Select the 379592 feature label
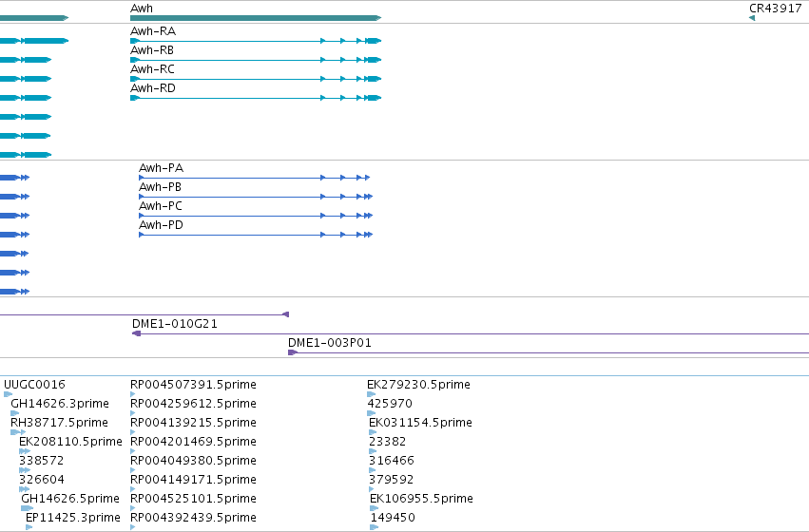 [x=391, y=480]
